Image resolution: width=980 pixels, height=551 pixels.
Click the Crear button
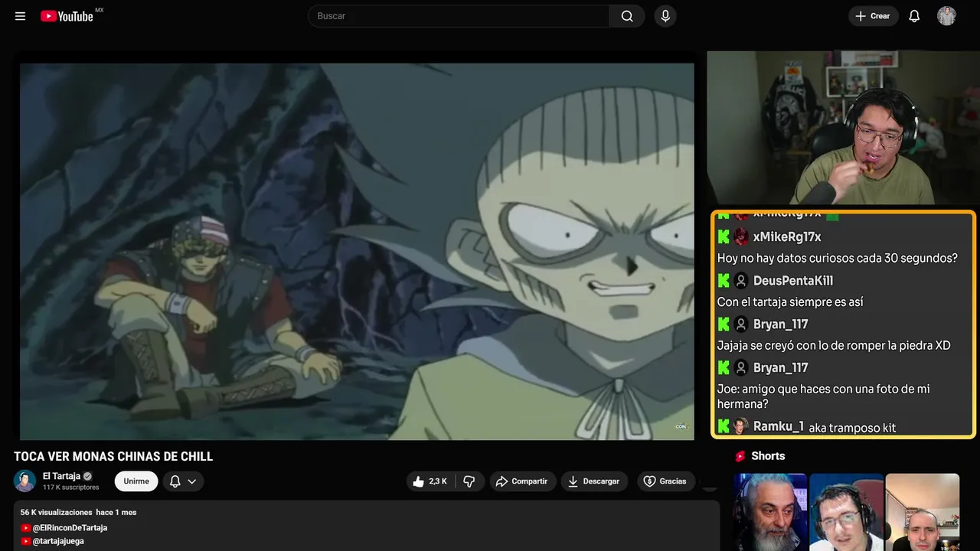coord(873,16)
